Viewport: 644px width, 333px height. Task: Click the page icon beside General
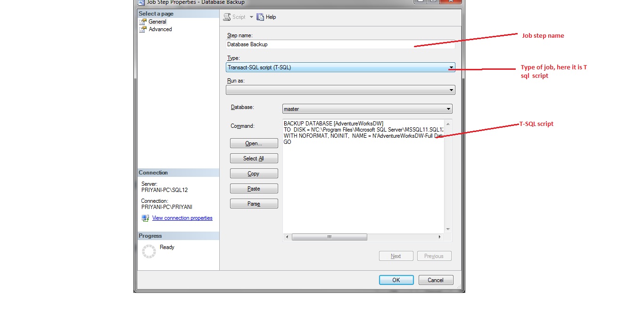point(142,21)
